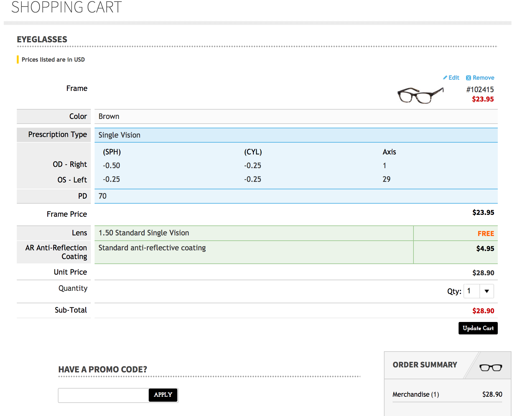Click the OS Left axis value 29
The width and height of the screenshot is (532, 416).
click(386, 179)
